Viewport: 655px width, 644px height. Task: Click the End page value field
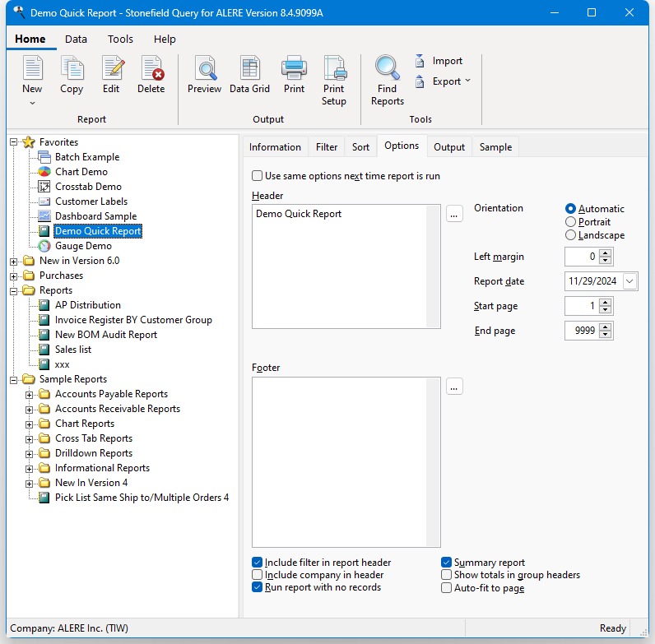pos(582,331)
